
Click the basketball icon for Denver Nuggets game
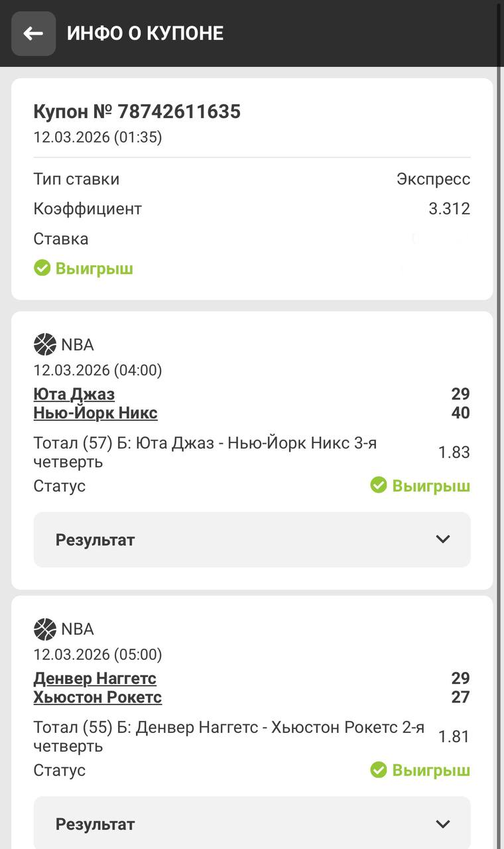[45, 629]
